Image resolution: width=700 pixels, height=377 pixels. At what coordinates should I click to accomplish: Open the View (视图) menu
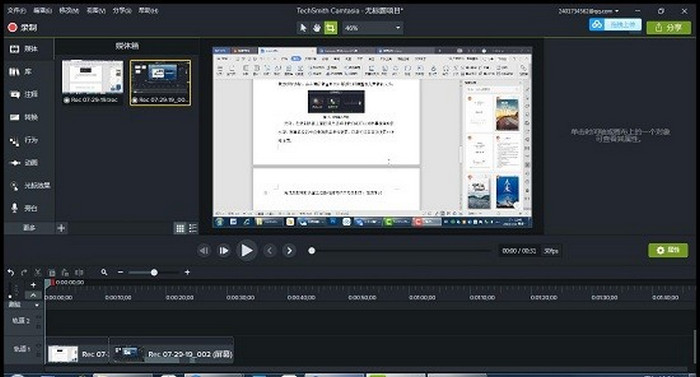(96, 10)
